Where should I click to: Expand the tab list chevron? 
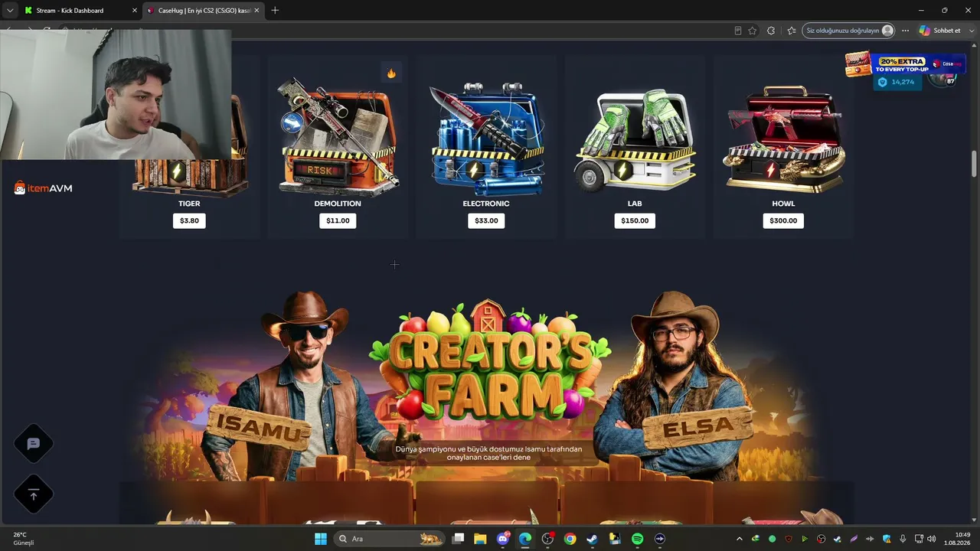10,10
